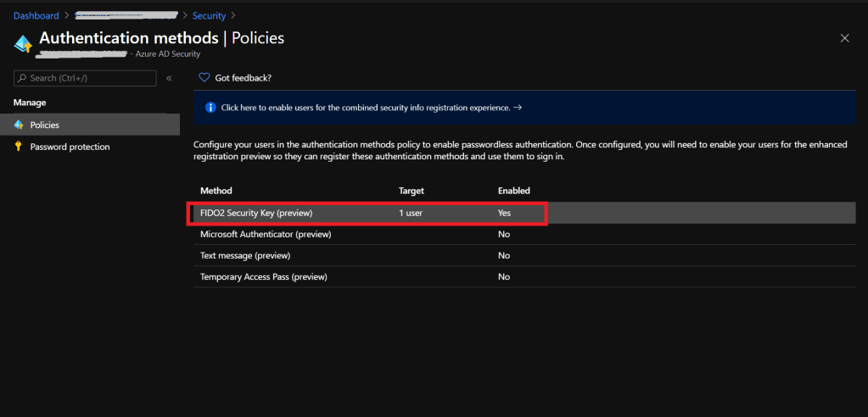Open the FIDO2 Security Key policy row
The image size is (868, 417).
click(x=256, y=213)
